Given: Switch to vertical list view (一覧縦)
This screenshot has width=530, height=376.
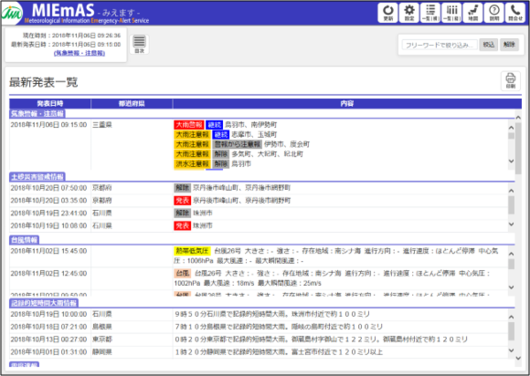Looking at the screenshot, I should (x=452, y=13).
